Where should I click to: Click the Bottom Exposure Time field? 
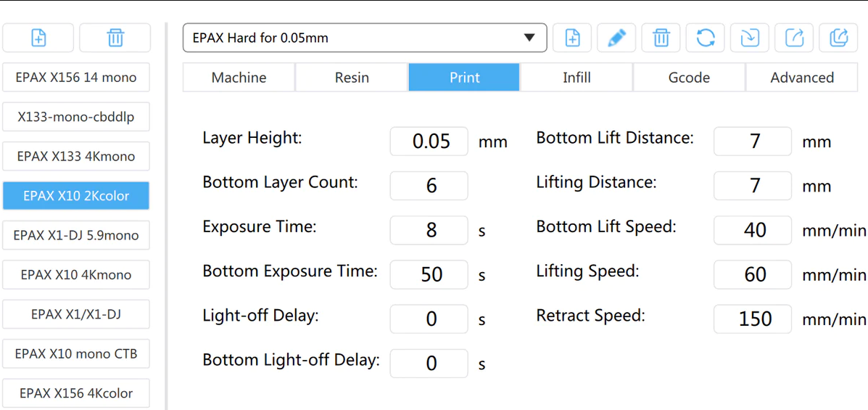[x=429, y=274]
